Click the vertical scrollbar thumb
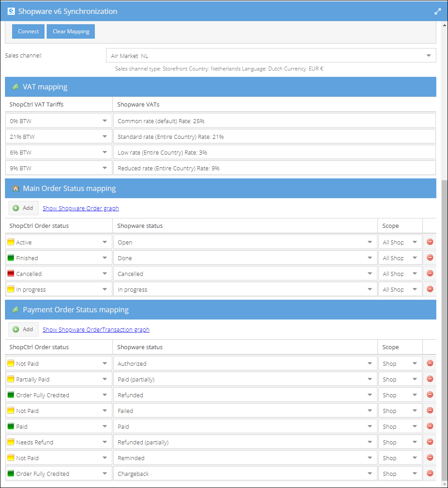Viewport: 448px width, 488px height. click(444, 330)
